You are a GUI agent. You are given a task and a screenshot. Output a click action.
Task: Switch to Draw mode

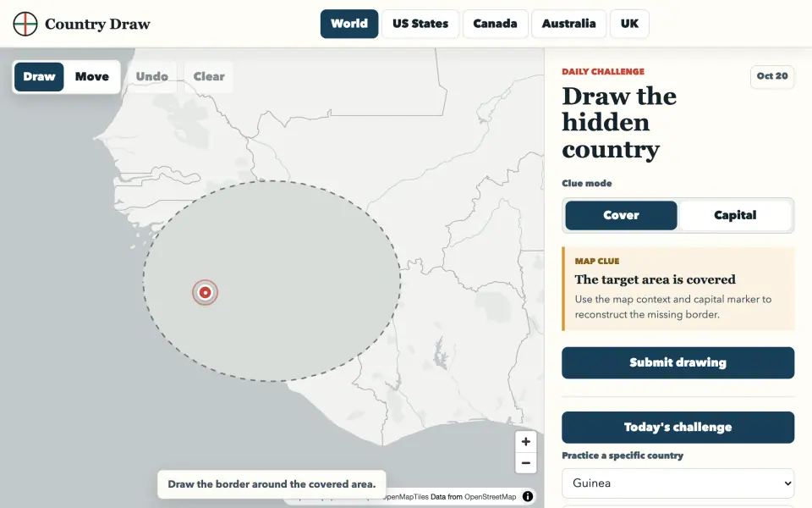[x=40, y=77]
